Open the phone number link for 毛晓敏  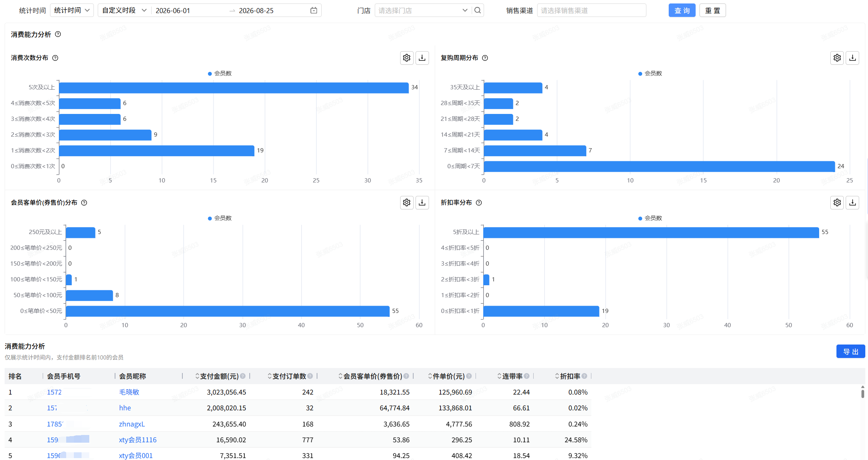[x=54, y=392]
